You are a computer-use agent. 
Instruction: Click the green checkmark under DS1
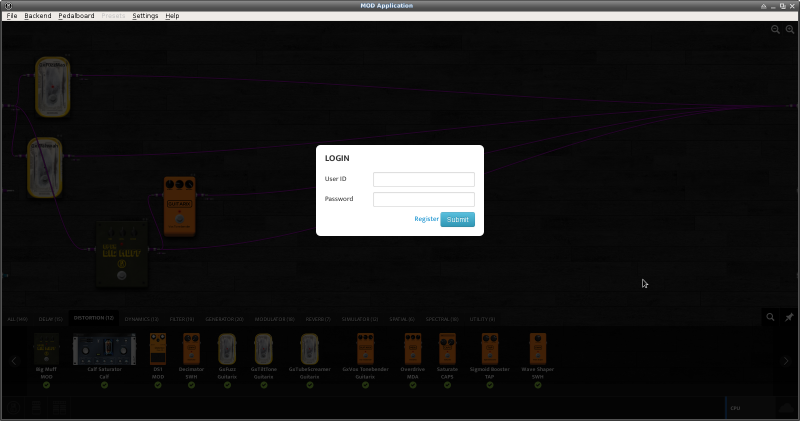[158, 385]
